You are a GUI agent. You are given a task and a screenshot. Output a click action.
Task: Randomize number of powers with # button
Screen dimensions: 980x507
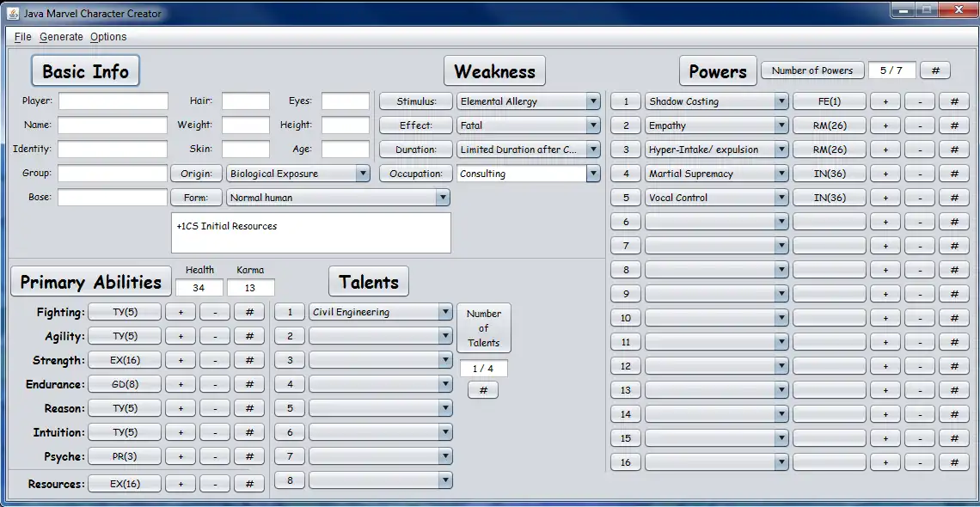tap(935, 70)
